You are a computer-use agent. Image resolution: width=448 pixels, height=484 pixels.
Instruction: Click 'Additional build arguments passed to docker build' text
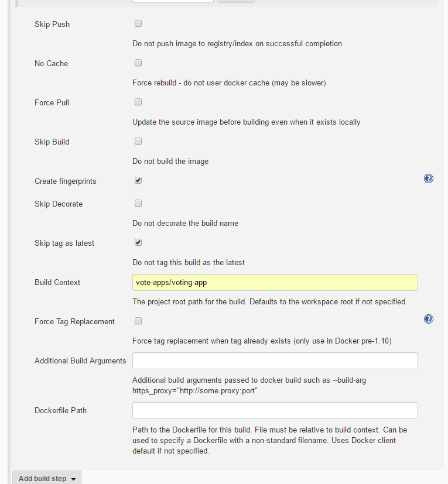(249, 385)
